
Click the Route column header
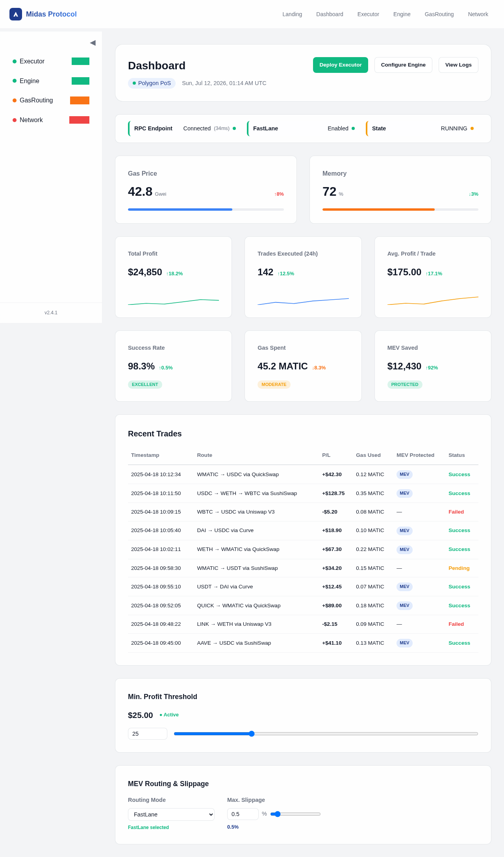pos(205,455)
